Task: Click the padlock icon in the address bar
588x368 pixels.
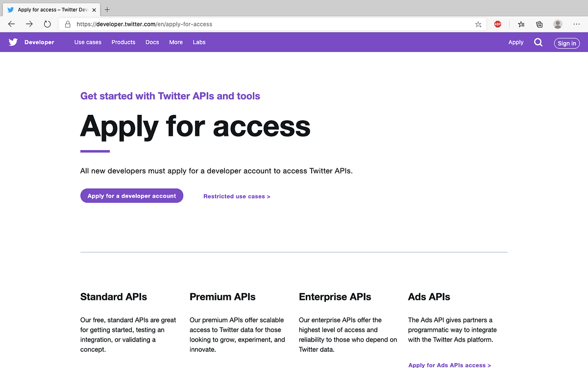Action: (67, 24)
